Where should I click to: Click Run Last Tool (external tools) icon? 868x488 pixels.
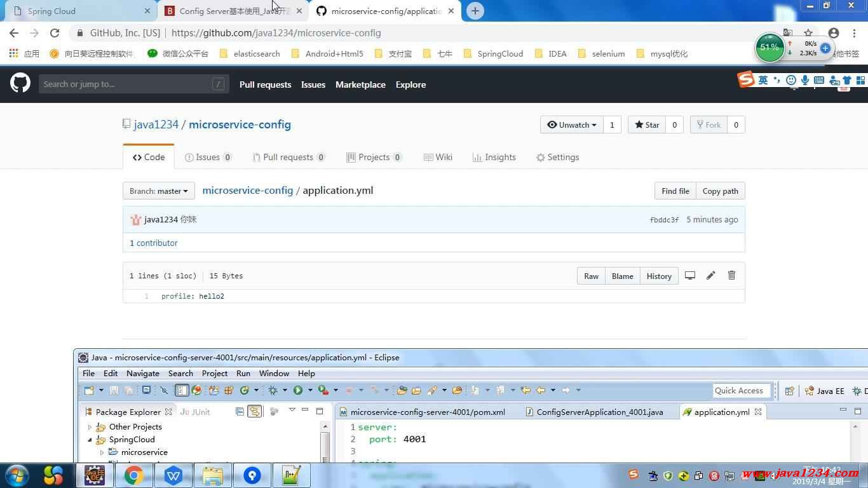[323, 390]
